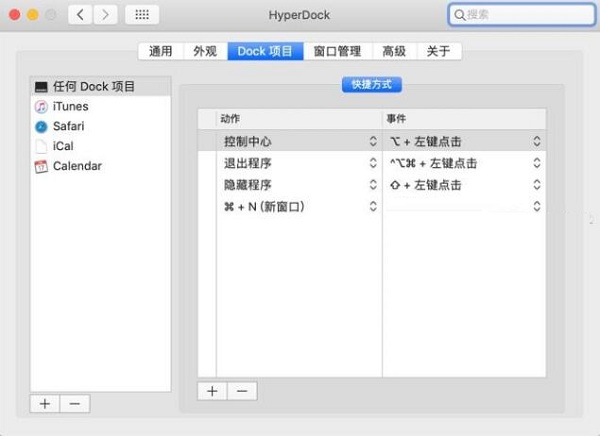
Task: Add an application to the Dock items list
Action: [45, 403]
